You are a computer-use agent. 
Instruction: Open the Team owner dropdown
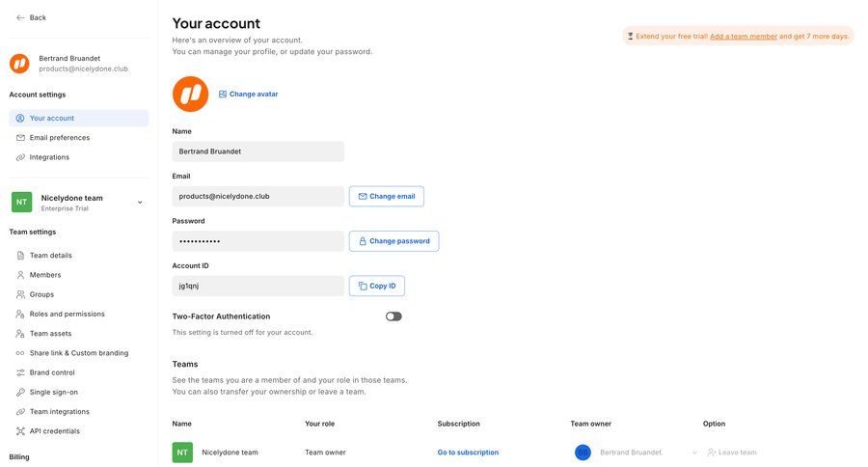click(x=694, y=453)
